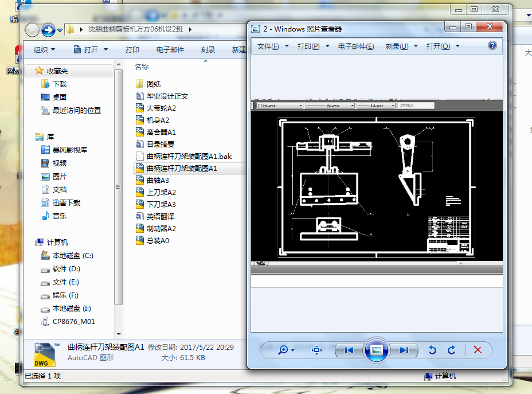This screenshot has height=394, width=532.
Task: Select the fit-to-window icon
Action: (x=316, y=350)
